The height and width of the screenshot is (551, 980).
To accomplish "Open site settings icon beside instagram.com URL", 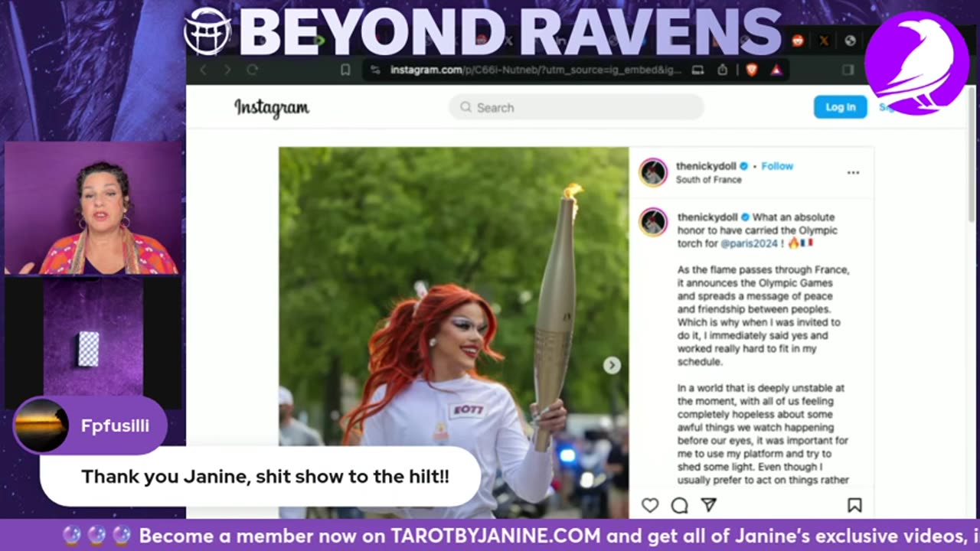I will coord(374,70).
